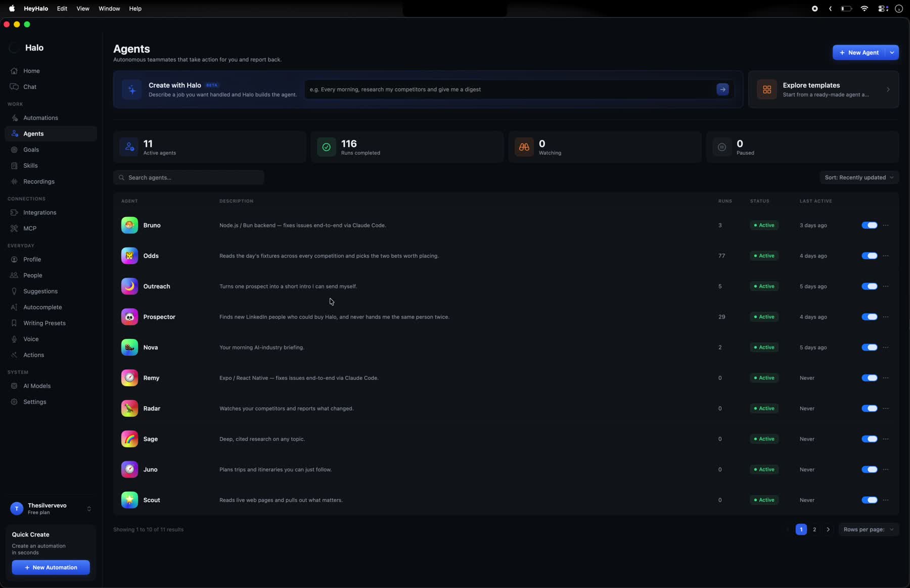Focus the Search agents field
Screen dimensions: 910x588
(x=189, y=177)
